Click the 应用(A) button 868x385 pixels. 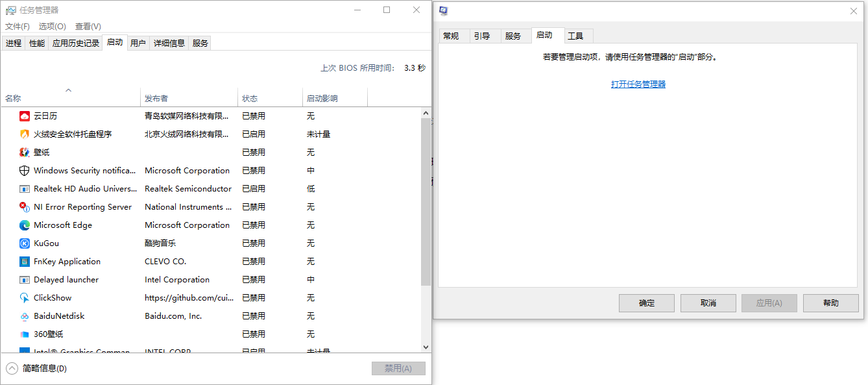pos(769,303)
